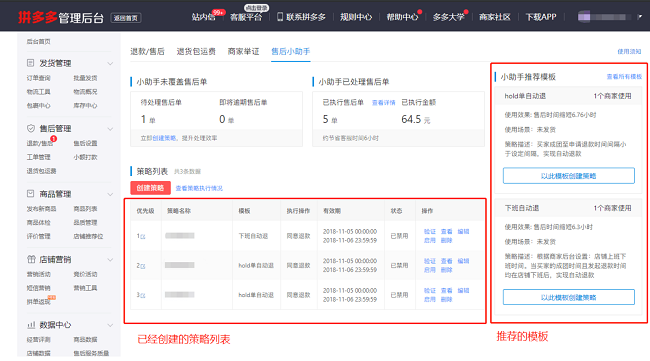Click the 拼多多 logo in the header
Viewport: 650px width, 361px height.
[x=37, y=17]
